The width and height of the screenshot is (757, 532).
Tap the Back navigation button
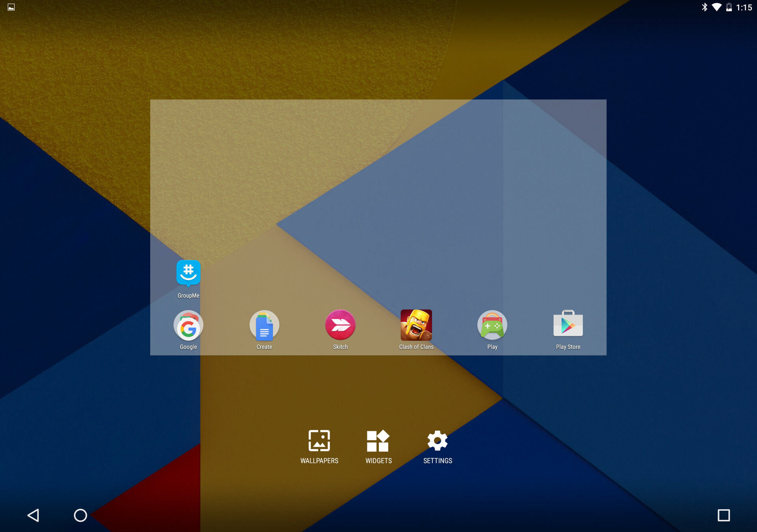pyautogui.click(x=34, y=515)
